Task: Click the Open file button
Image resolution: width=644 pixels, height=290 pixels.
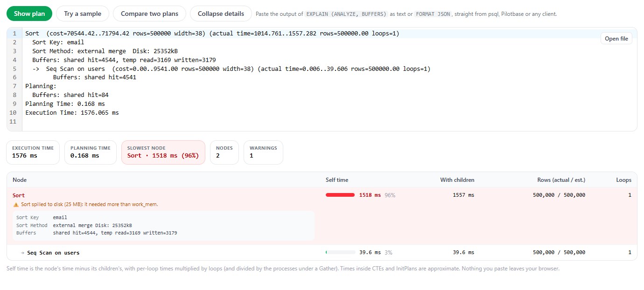Action: click(x=616, y=39)
